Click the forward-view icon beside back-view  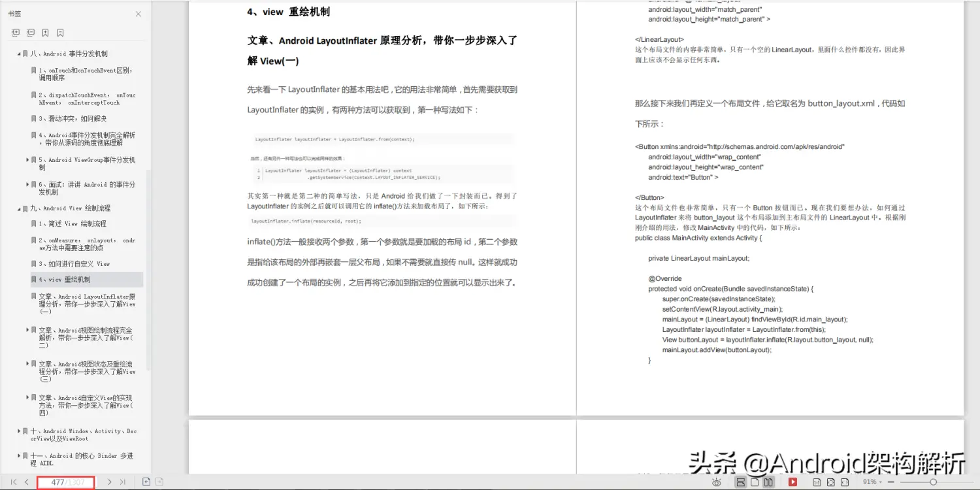tap(159, 482)
